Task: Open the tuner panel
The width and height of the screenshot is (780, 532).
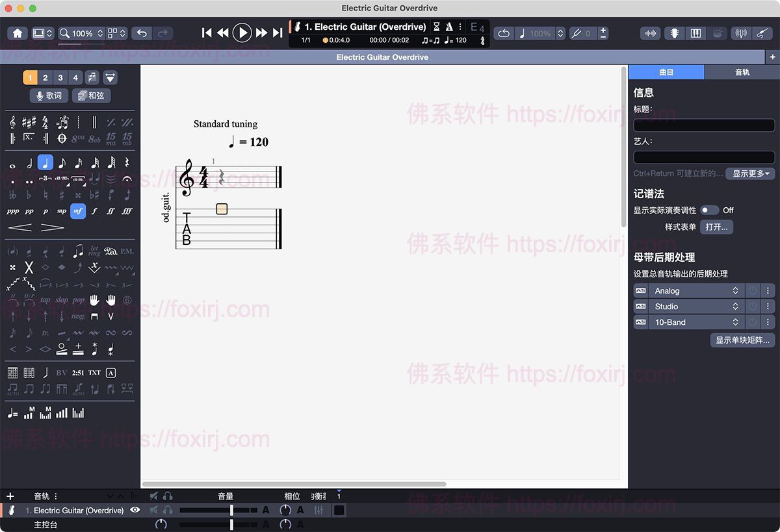Action: [x=741, y=33]
